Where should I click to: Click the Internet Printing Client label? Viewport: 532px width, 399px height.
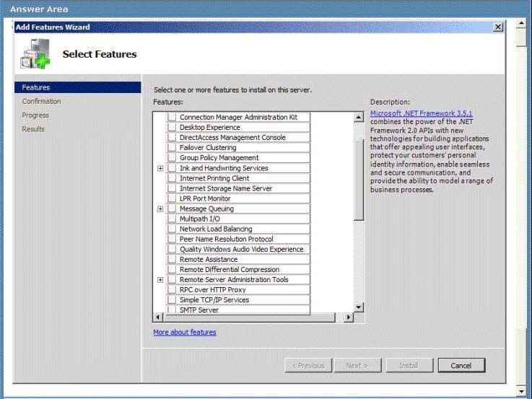pos(214,178)
